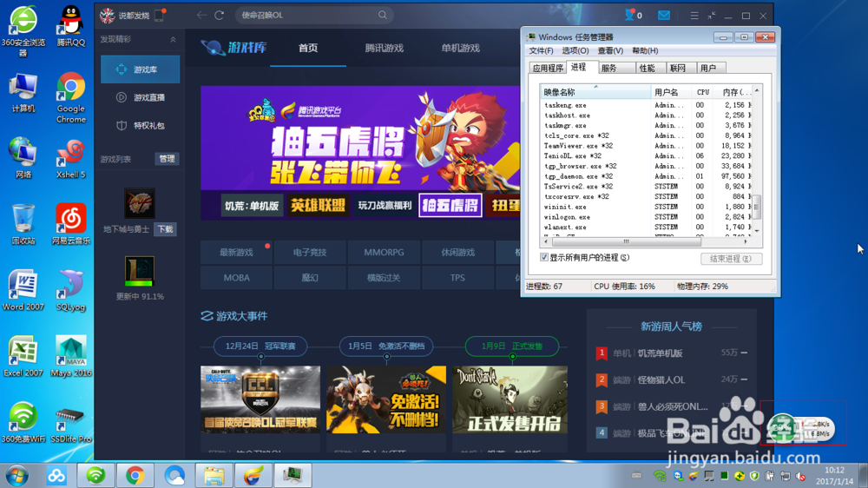Open the 网易云音乐 desktop shortcut
The height and width of the screenshot is (488, 868).
(71, 224)
